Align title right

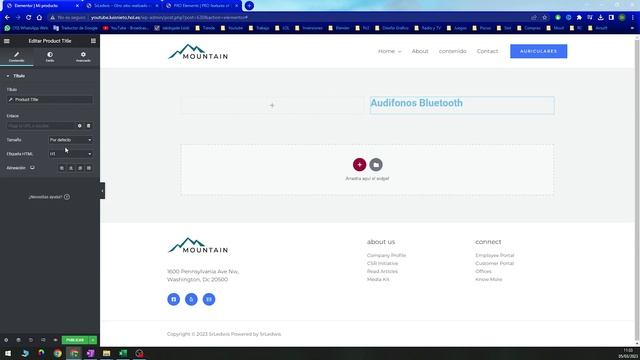(80, 168)
